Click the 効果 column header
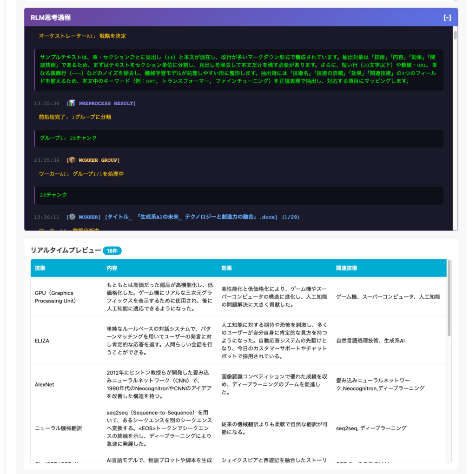Screen dimensions: 476x474 [x=226, y=268]
